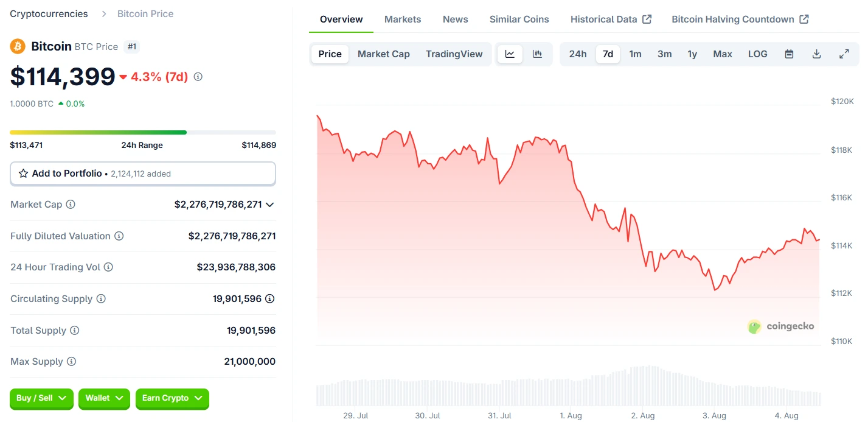Open the News tab
This screenshot has height=422, width=868.
tap(455, 19)
